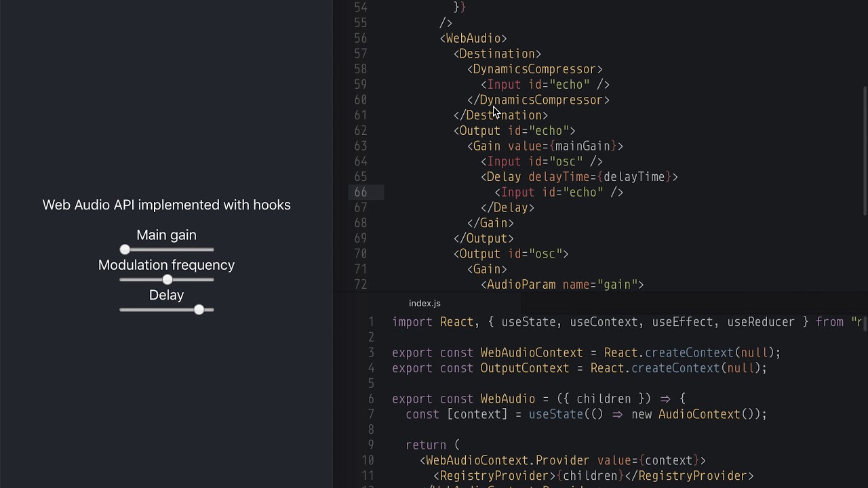Screen dimensions: 868x488
Task: Click '<RegistryProvider>' on index.js line 11
Action: tap(494, 476)
